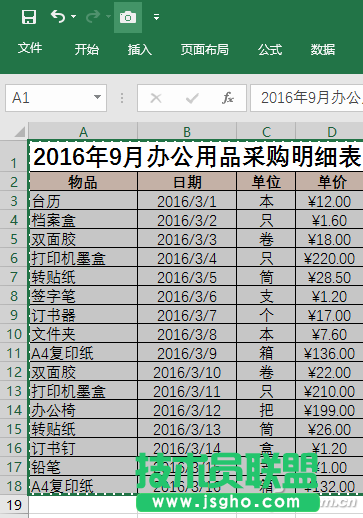Click the Insert Function fx icon
Screen dimensions: 363x518
(228, 98)
